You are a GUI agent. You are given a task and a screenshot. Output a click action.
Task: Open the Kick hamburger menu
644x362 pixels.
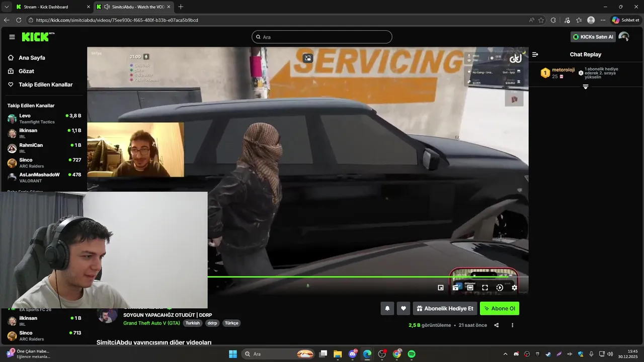point(12,37)
